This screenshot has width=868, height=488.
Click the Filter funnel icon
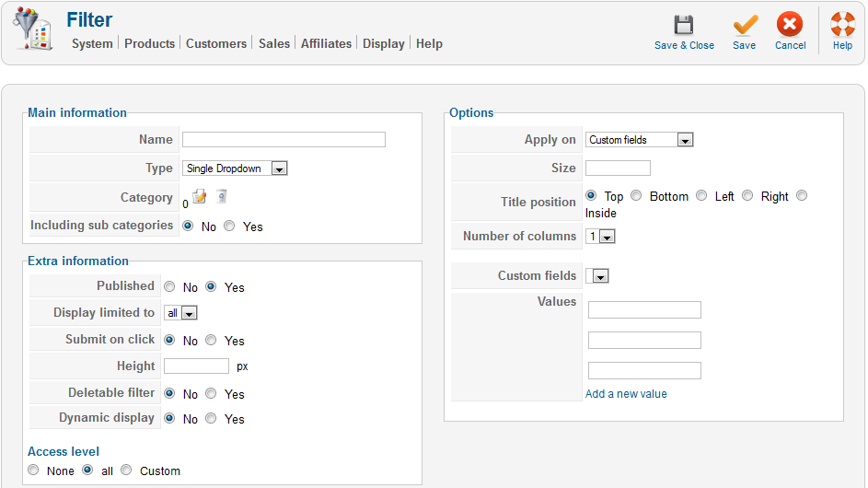click(33, 29)
